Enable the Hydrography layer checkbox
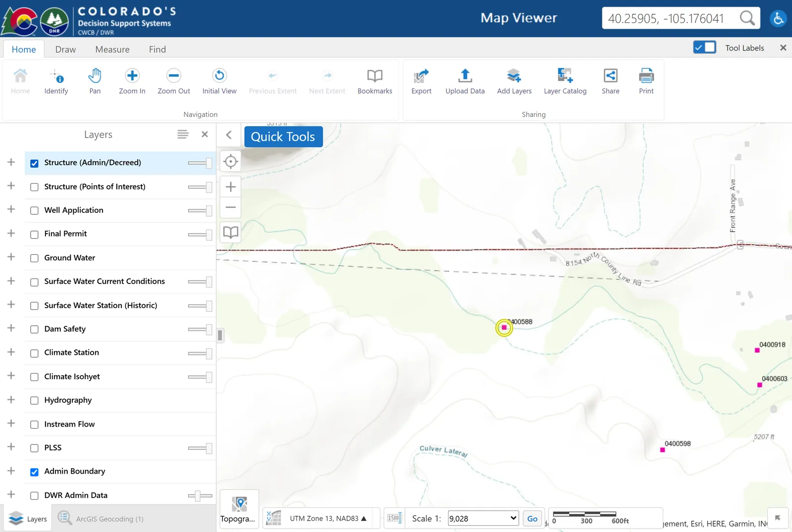The width and height of the screenshot is (792, 532). coord(34,401)
